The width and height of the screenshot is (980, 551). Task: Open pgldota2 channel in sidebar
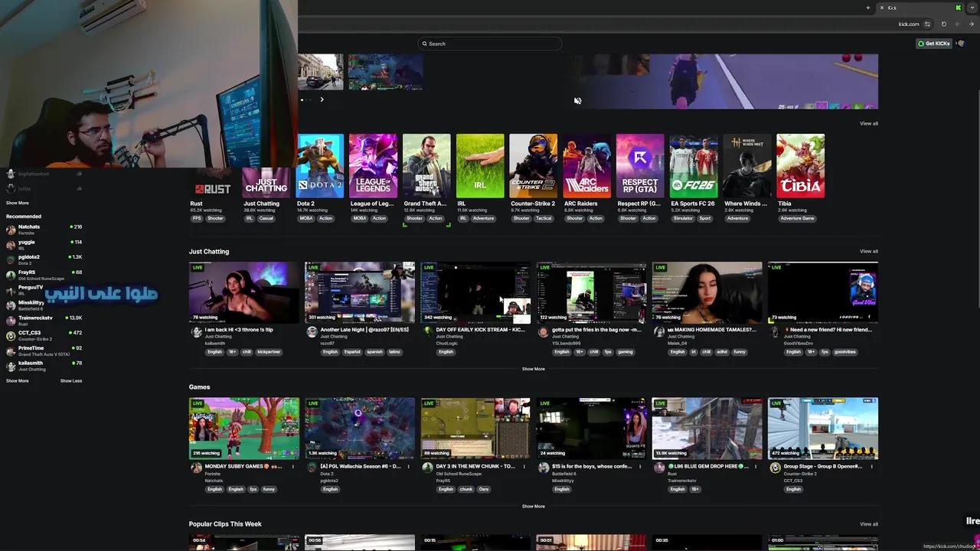[x=44, y=259]
